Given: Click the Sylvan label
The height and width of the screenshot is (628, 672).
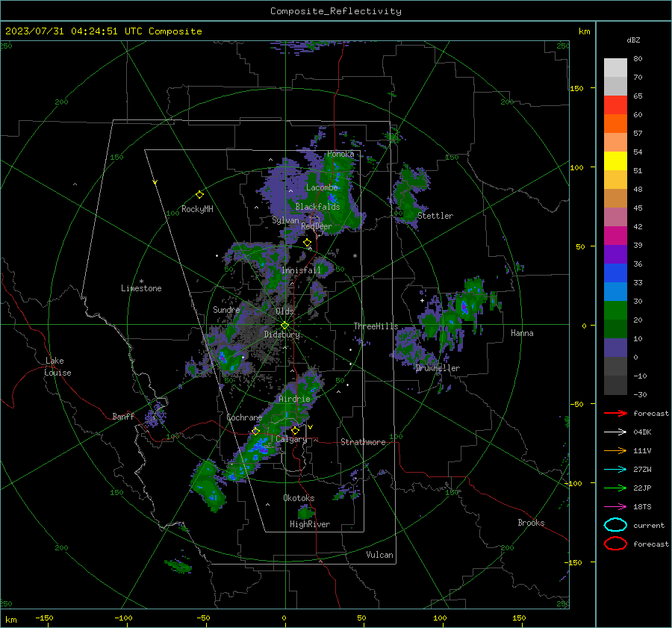Looking at the screenshot, I should 285,220.
